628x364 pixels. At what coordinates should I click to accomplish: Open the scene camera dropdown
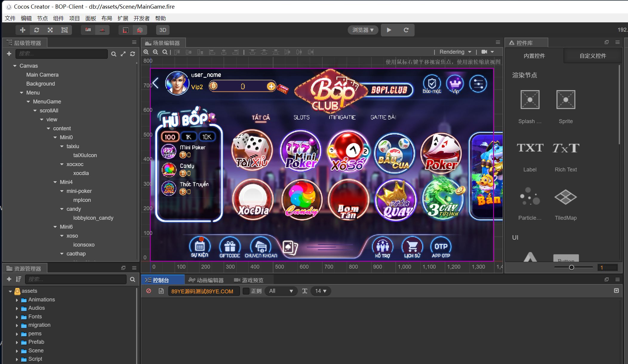(488, 52)
